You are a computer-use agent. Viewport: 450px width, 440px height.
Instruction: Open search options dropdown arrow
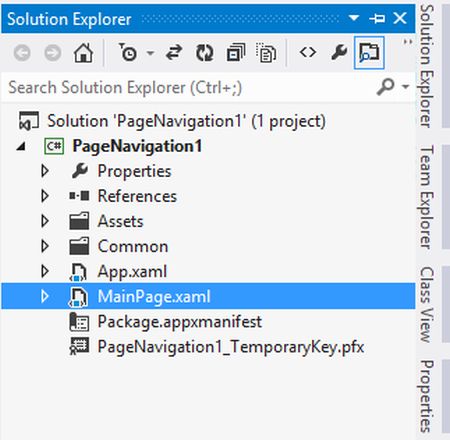(405, 87)
